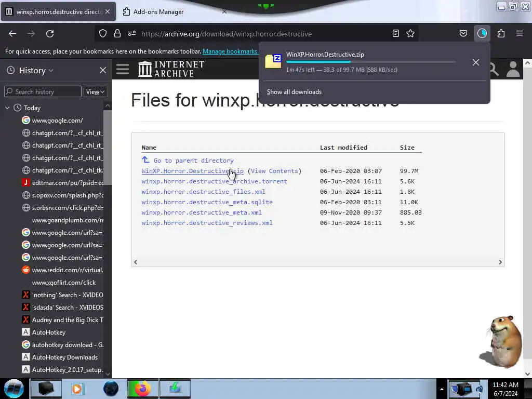This screenshot has height=399, width=532.
Task: Open www.google.com/ history entry
Action: tap(57, 120)
